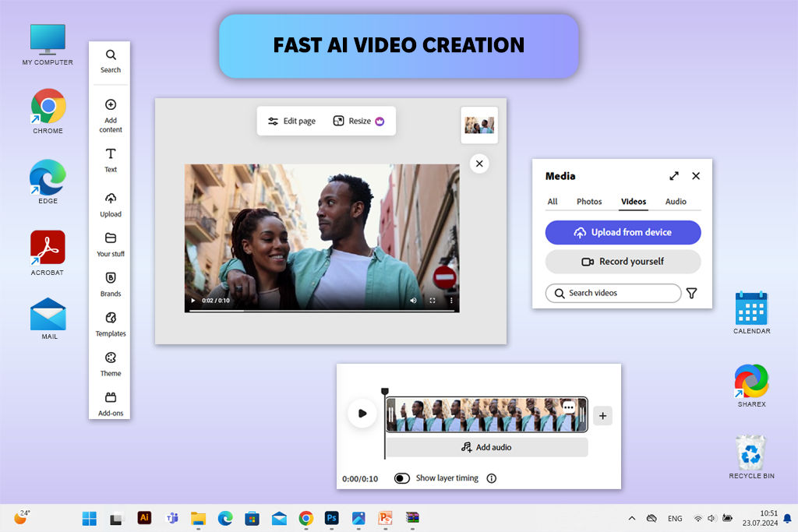Open the Templates sidebar panel
This screenshot has width=798, height=532.
tap(111, 325)
